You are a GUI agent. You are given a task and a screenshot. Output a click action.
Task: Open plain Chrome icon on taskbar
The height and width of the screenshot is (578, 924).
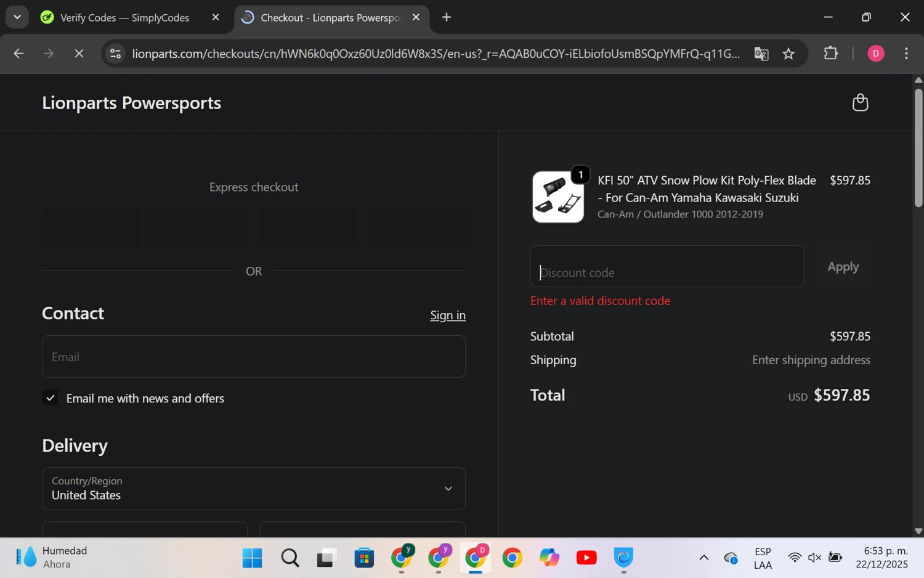(512, 558)
